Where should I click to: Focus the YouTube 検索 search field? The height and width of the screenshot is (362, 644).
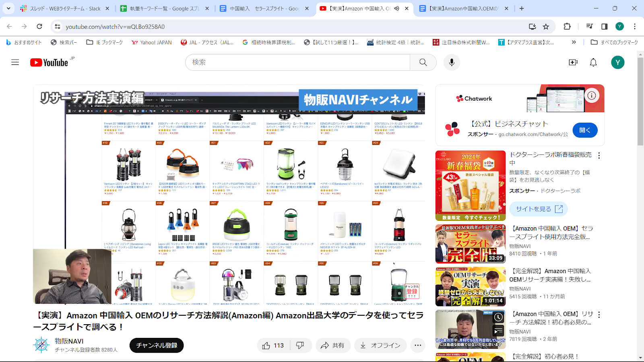pos(298,62)
